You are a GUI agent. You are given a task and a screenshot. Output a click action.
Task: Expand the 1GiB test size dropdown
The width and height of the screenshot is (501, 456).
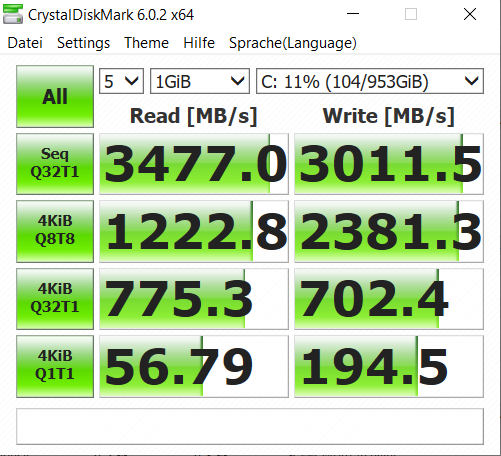200,81
